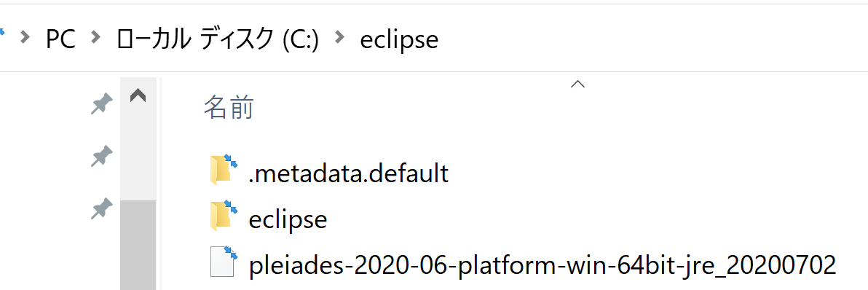Screen dimensions: 868x290
Task: Expand the chevron before PC in address bar
Action: [x=25, y=38]
